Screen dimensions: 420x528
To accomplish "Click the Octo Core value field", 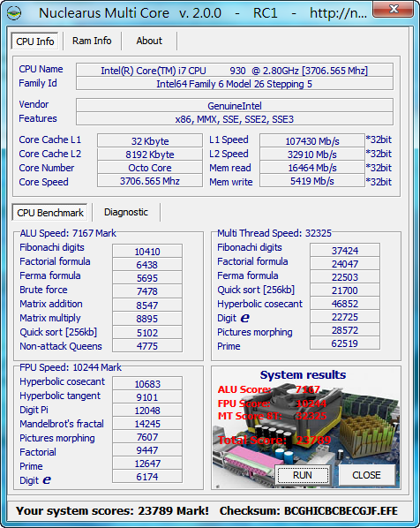I will (x=150, y=168).
